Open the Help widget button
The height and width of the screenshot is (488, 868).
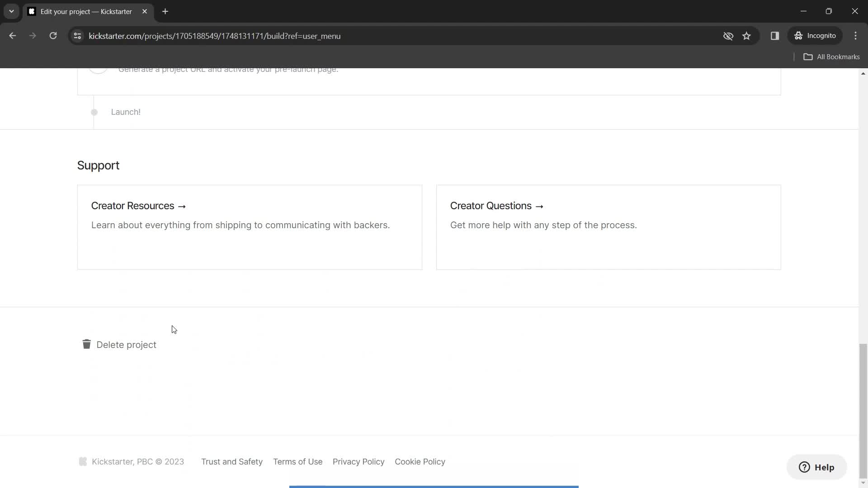point(816,467)
